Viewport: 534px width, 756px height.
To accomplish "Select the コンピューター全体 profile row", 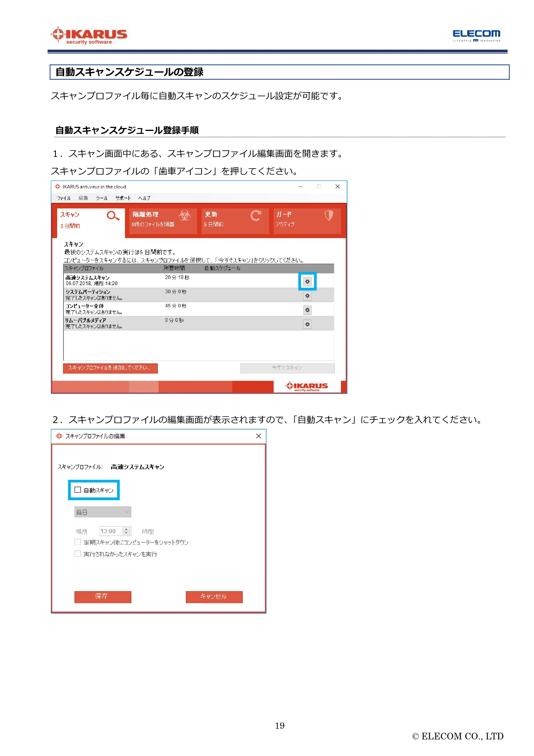I will click(x=199, y=309).
